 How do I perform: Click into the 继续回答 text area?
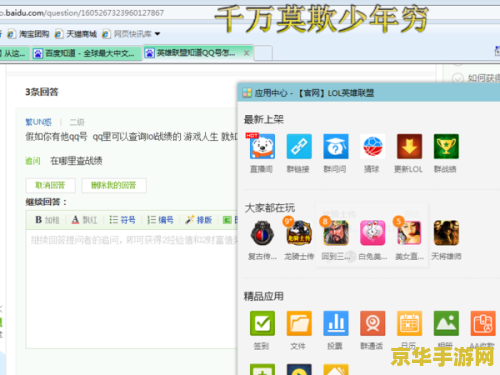[132, 288]
